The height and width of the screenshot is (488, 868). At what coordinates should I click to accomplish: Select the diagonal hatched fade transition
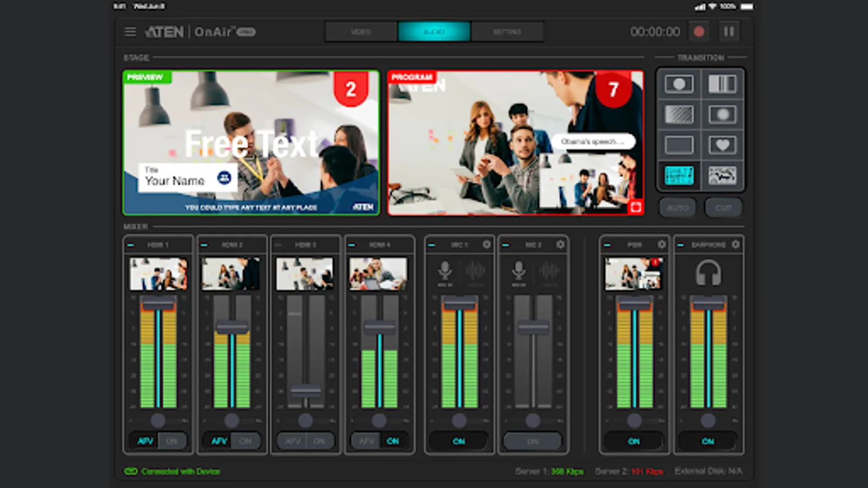click(x=679, y=114)
